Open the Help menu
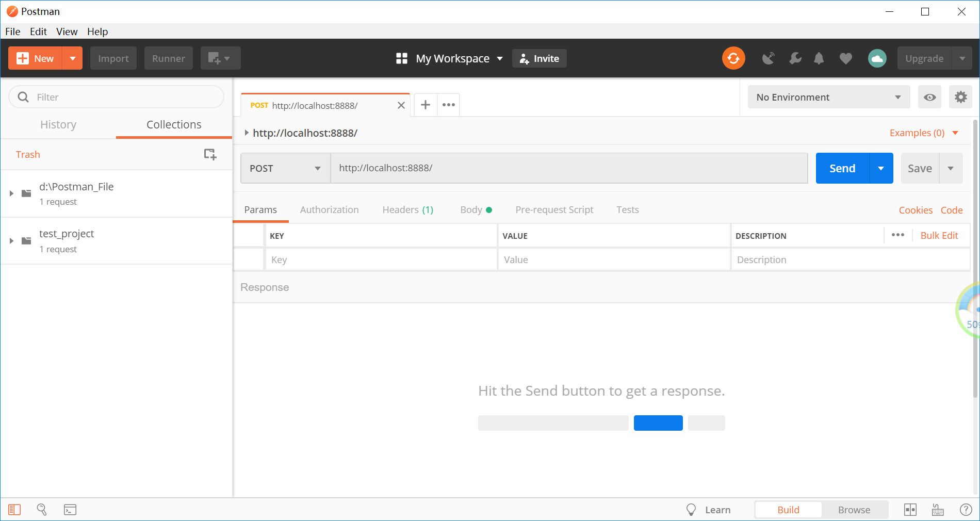The height and width of the screenshot is (521, 980). tap(97, 31)
